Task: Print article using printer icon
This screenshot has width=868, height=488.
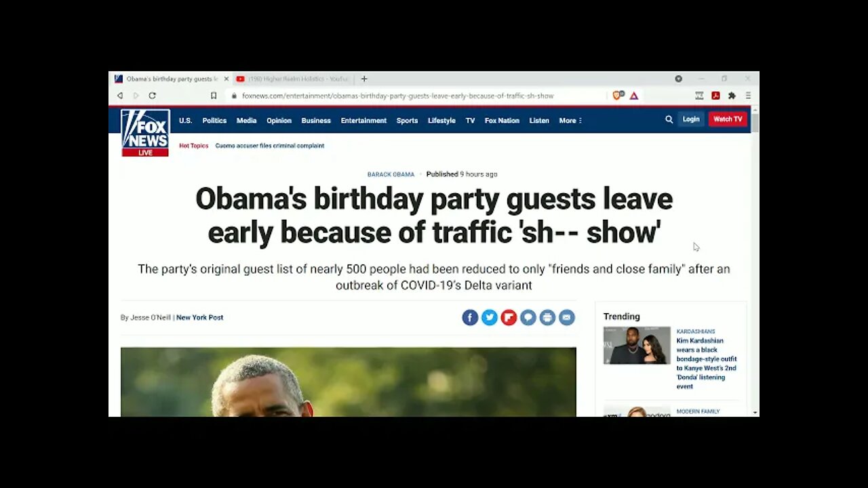Action: [x=547, y=317]
